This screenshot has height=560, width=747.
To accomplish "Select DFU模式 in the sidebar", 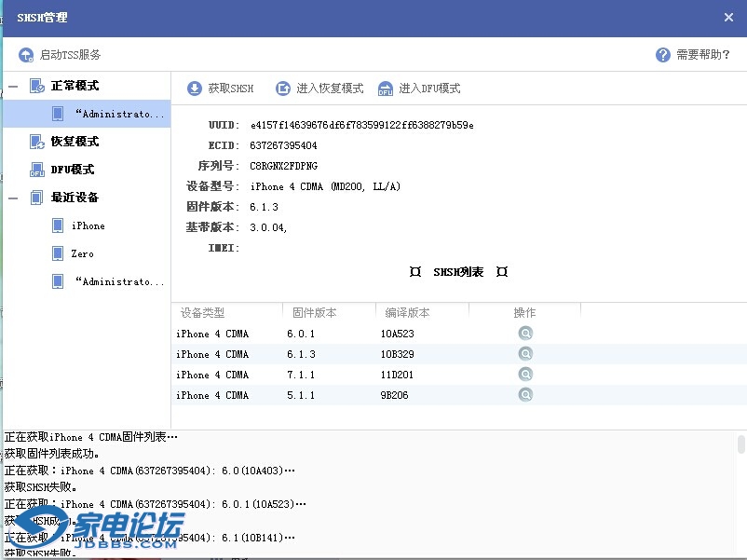I will pyautogui.click(x=72, y=170).
